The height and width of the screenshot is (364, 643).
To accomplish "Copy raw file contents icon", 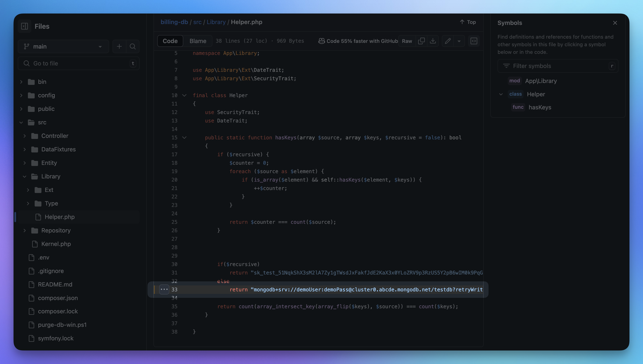I will tap(421, 41).
